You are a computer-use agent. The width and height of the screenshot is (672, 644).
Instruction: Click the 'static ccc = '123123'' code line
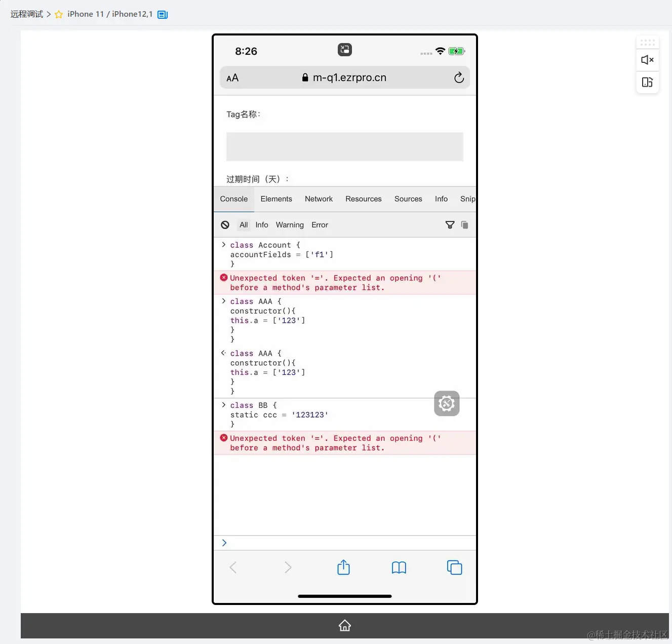pos(279,415)
